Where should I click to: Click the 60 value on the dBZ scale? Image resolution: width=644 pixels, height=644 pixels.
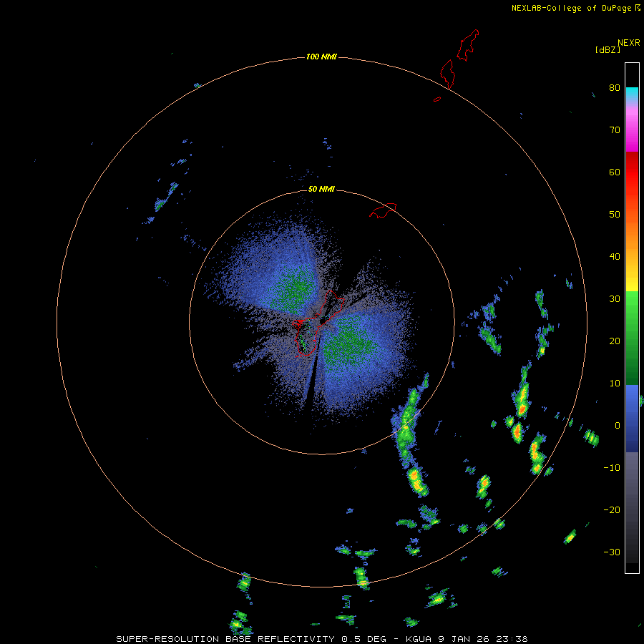pyautogui.click(x=615, y=172)
